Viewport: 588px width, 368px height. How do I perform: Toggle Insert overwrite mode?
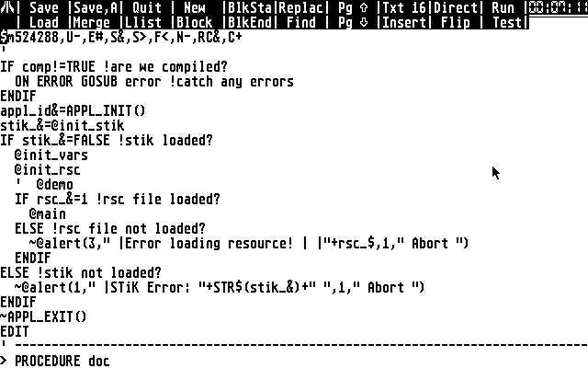404,22
